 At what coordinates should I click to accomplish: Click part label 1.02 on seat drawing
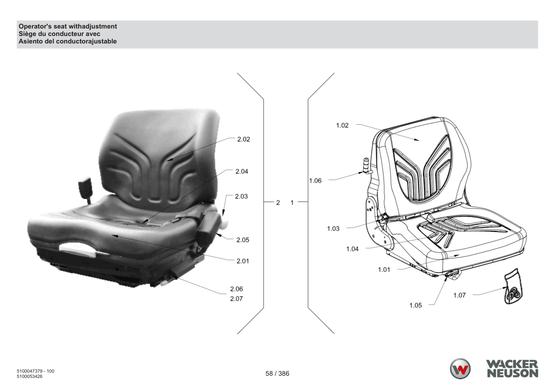coord(342,125)
